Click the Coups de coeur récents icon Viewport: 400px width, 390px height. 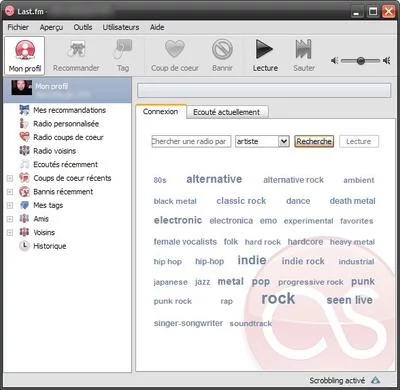point(24,178)
